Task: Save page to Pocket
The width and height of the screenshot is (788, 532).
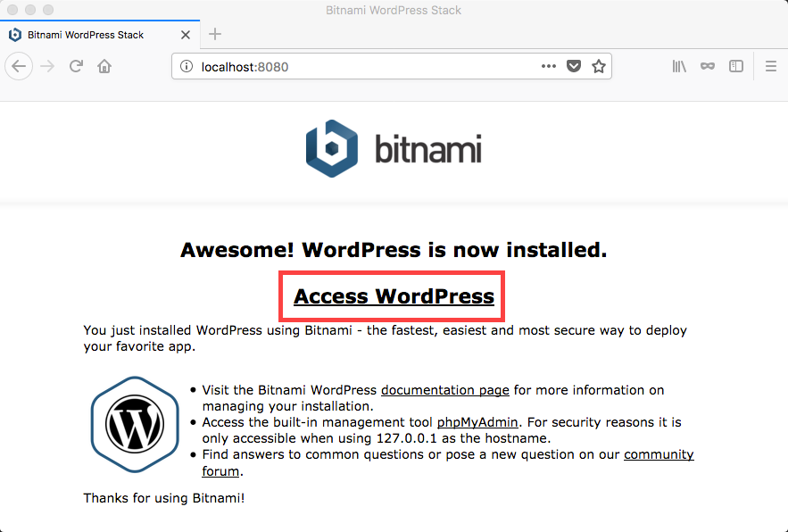Action: click(574, 66)
